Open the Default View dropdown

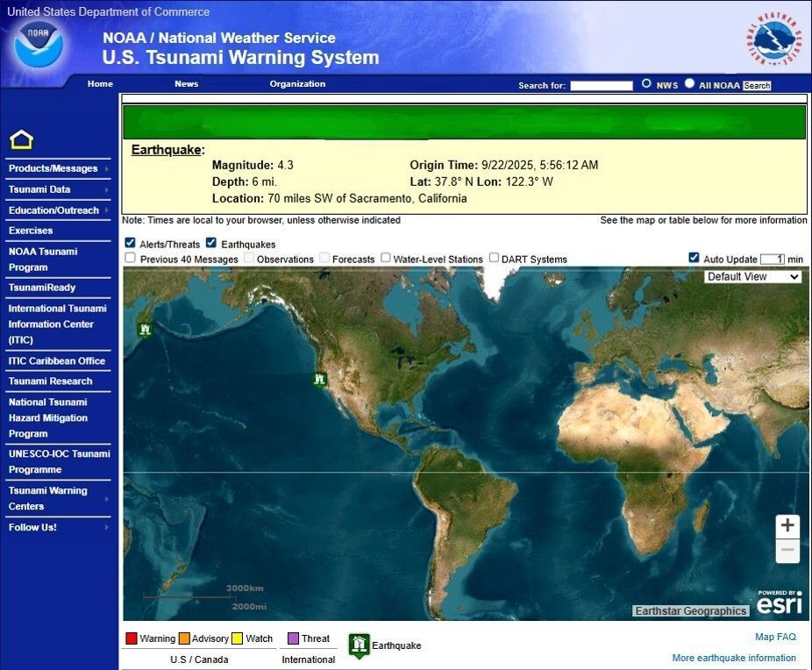point(751,276)
